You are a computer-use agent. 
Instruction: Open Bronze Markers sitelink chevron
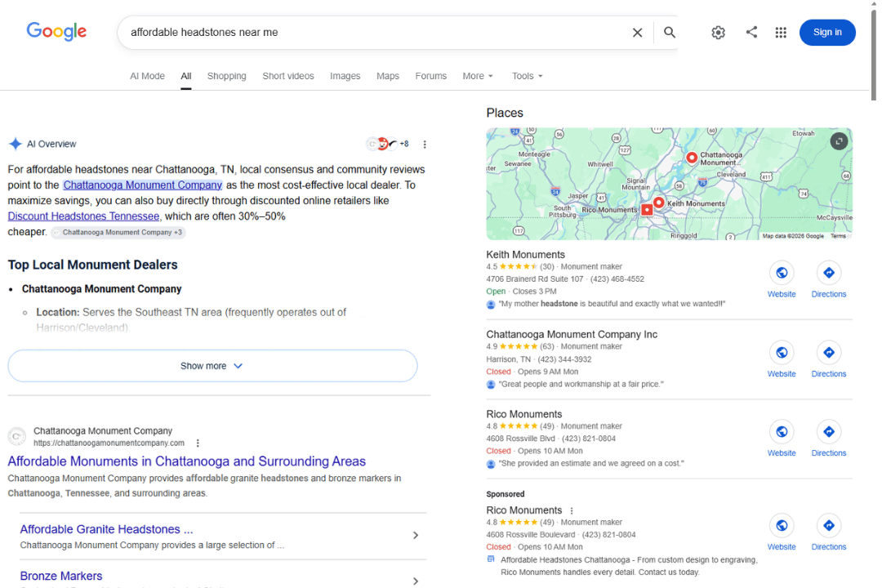[416, 581]
